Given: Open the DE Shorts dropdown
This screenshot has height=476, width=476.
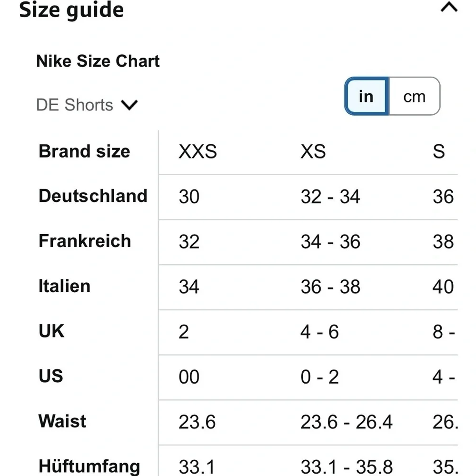Looking at the screenshot, I should coord(87,105).
